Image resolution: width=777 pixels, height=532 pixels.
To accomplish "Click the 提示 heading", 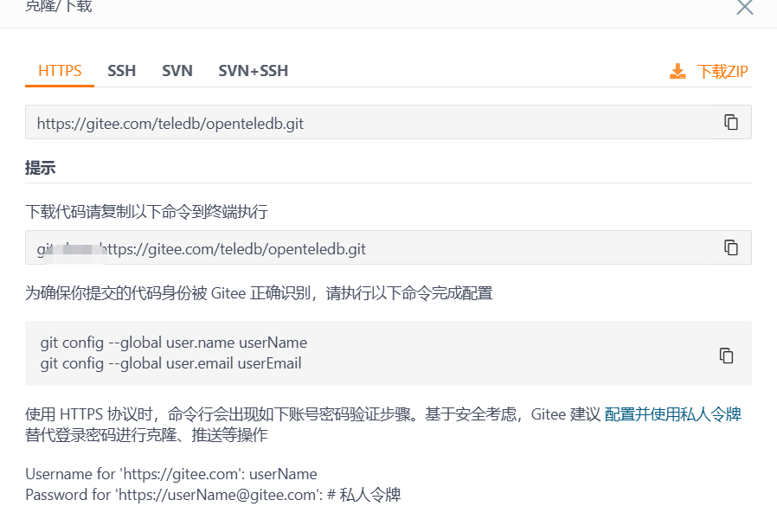I will click(40, 168).
